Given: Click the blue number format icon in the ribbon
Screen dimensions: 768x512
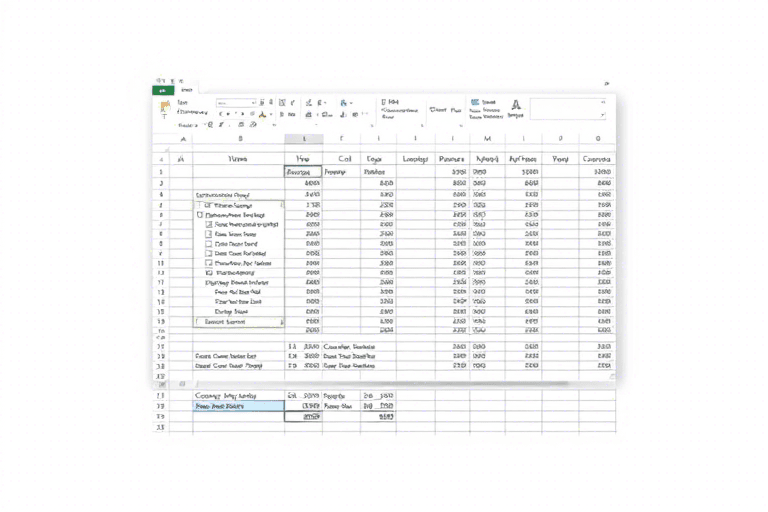Looking at the screenshot, I should click(345, 102).
